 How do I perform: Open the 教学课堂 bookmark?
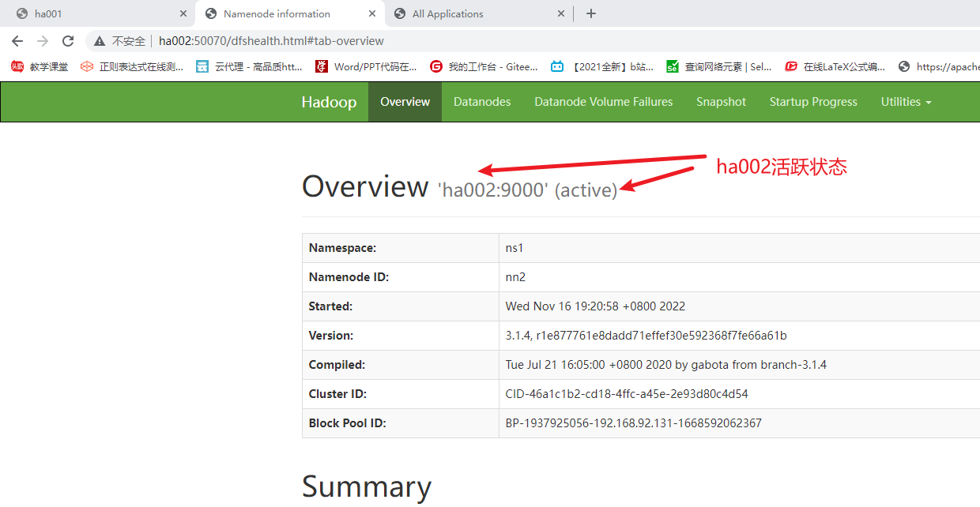[x=40, y=67]
